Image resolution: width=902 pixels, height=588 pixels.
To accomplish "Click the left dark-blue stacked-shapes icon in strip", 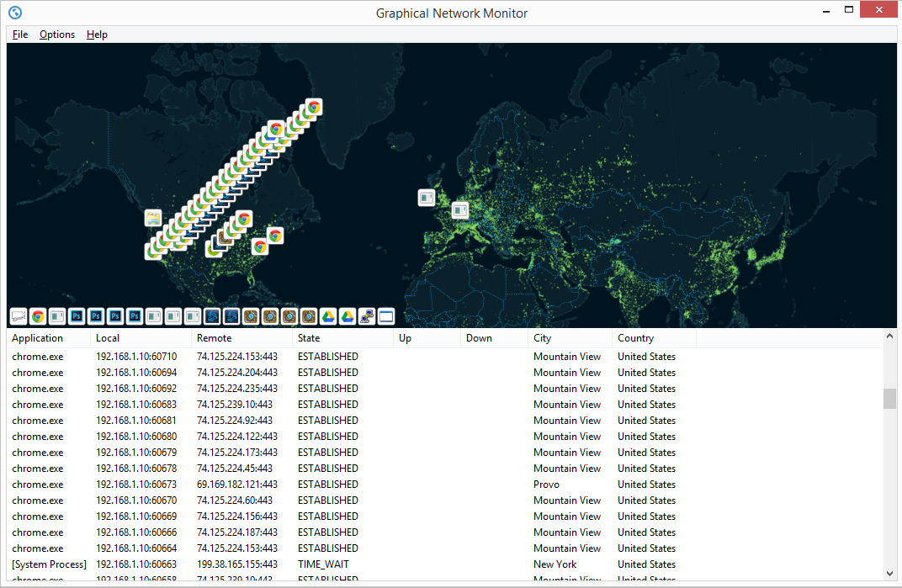I will (x=212, y=316).
